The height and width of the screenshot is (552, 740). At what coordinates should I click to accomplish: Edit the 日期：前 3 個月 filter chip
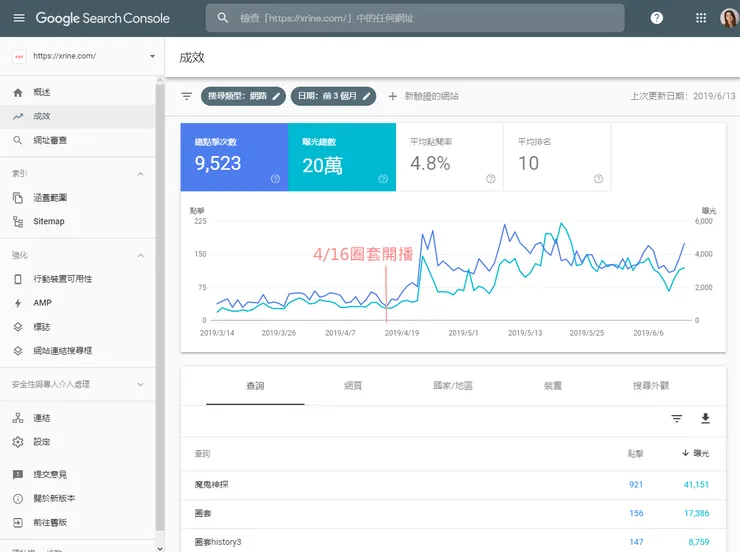[x=333, y=96]
